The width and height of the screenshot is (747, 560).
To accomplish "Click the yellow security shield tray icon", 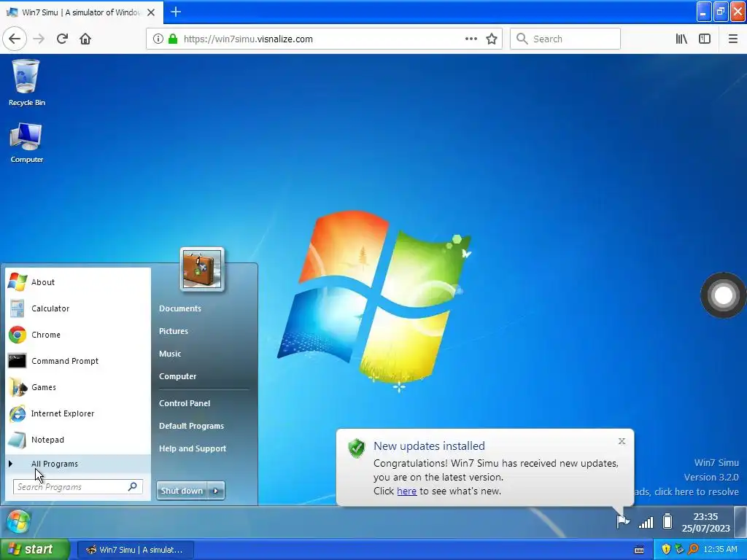I will 666,550.
